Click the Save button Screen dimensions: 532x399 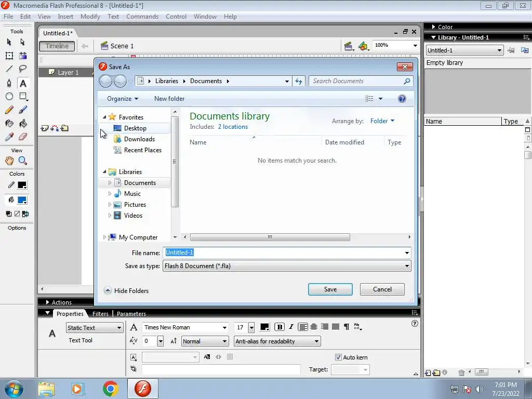330,289
